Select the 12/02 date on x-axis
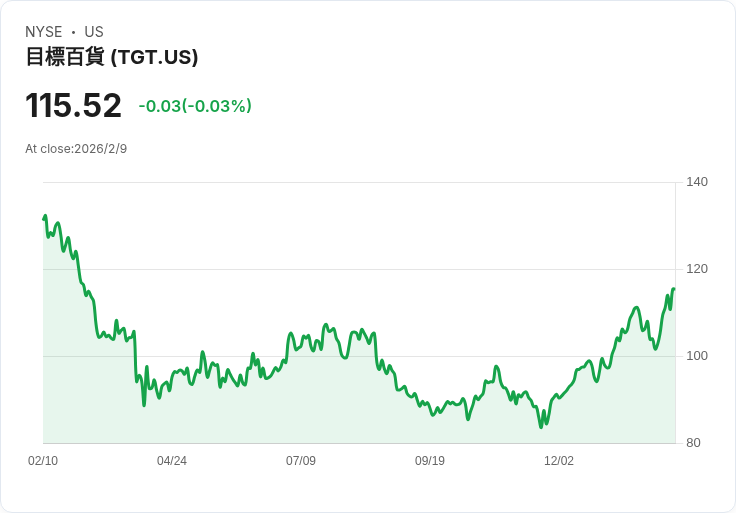 [x=559, y=461]
